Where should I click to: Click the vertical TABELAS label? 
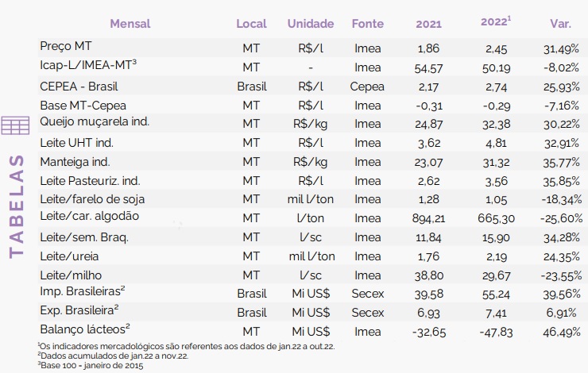point(17,206)
